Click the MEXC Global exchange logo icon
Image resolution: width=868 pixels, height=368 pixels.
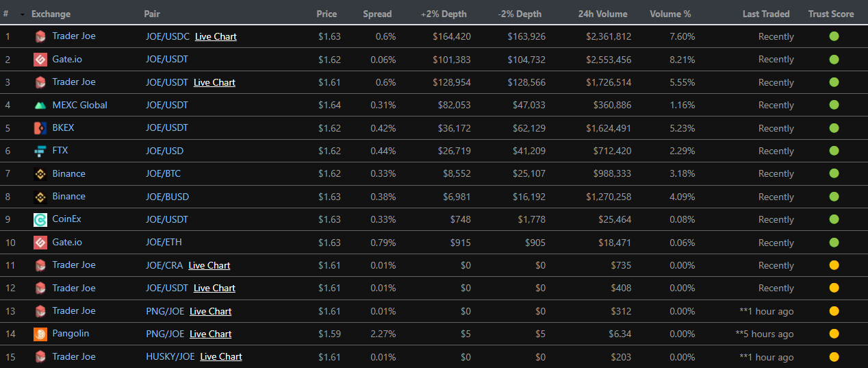pos(40,106)
